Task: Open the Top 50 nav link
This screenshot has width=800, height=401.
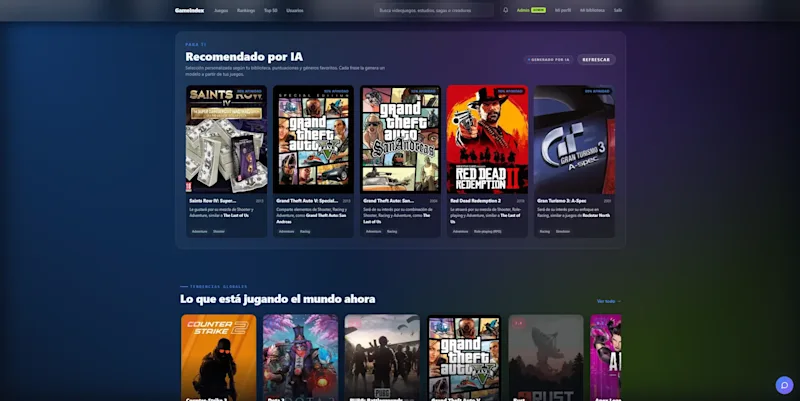Action: pyautogui.click(x=270, y=10)
